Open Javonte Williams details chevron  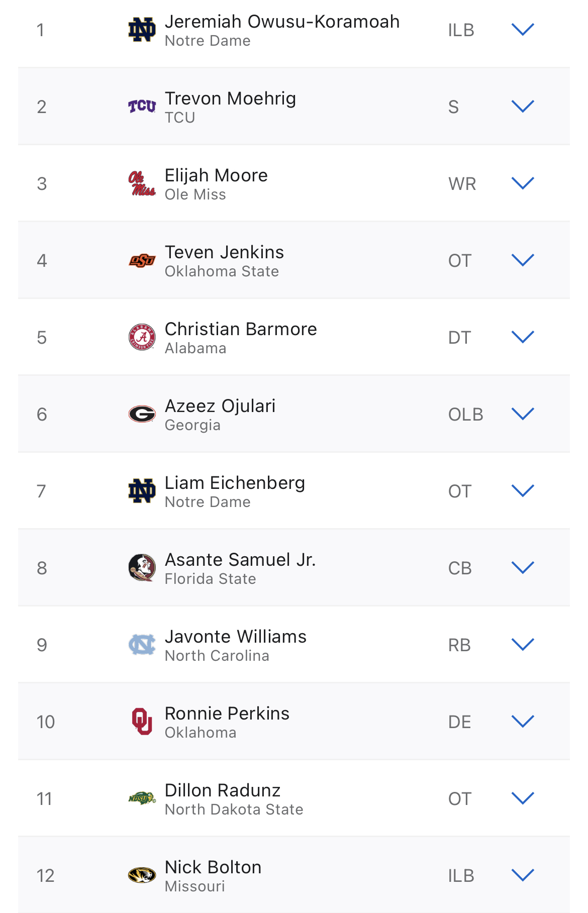pos(523,645)
